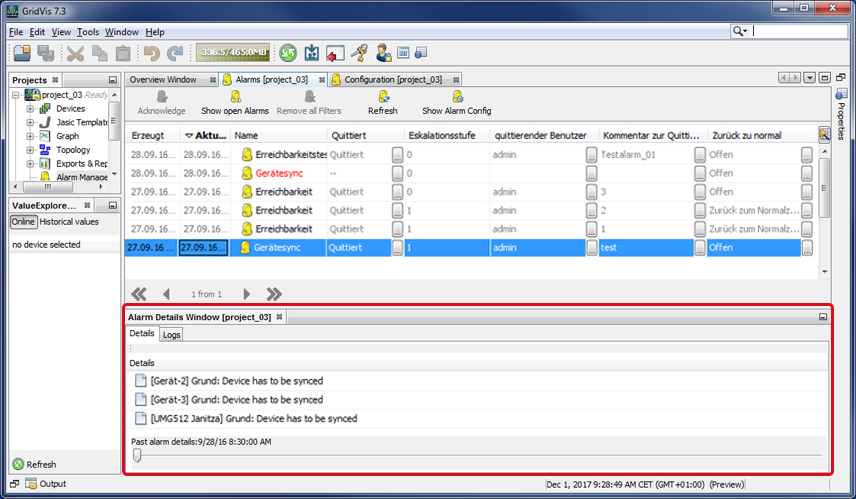Switch to the Logs tab
The image size is (856, 499).
coord(171,334)
